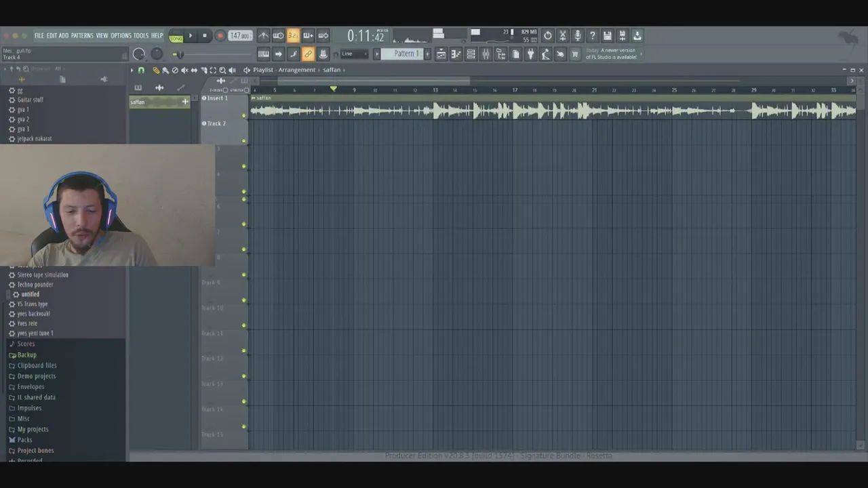Open the VIEW menu
Image resolution: width=868 pixels, height=488 pixels.
click(x=102, y=35)
